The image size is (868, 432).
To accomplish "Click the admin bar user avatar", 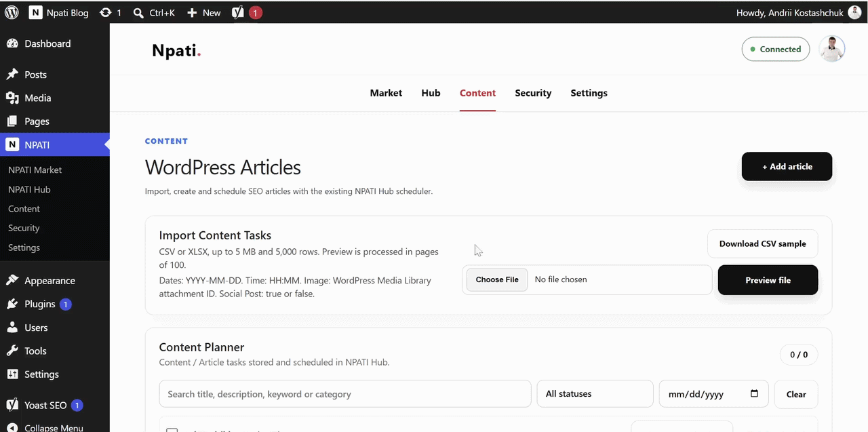I will click(x=854, y=12).
